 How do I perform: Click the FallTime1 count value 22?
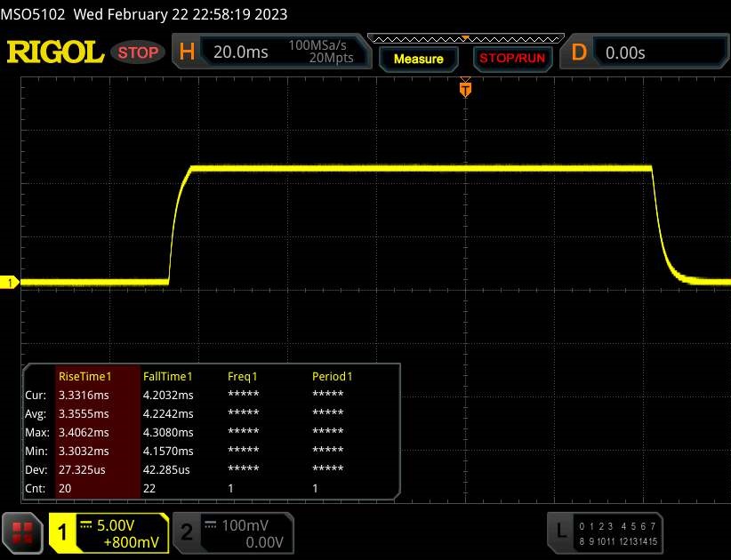(149, 488)
